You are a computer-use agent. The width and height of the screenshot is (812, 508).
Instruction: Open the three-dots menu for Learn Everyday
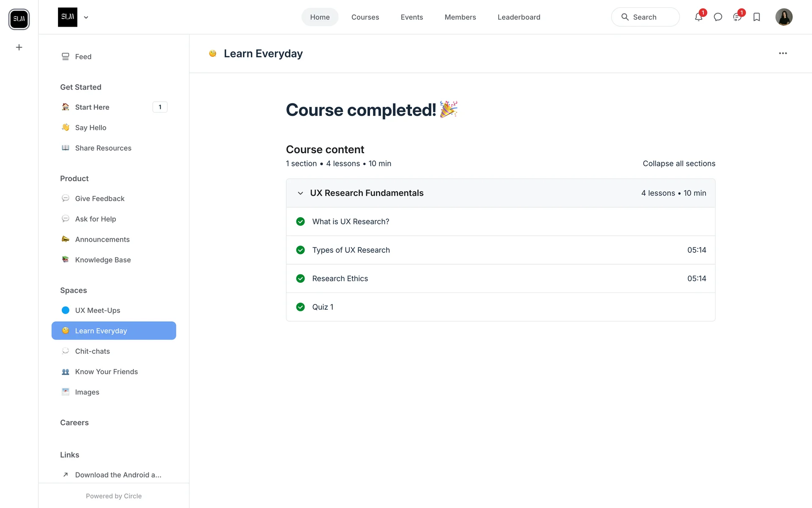click(783, 53)
